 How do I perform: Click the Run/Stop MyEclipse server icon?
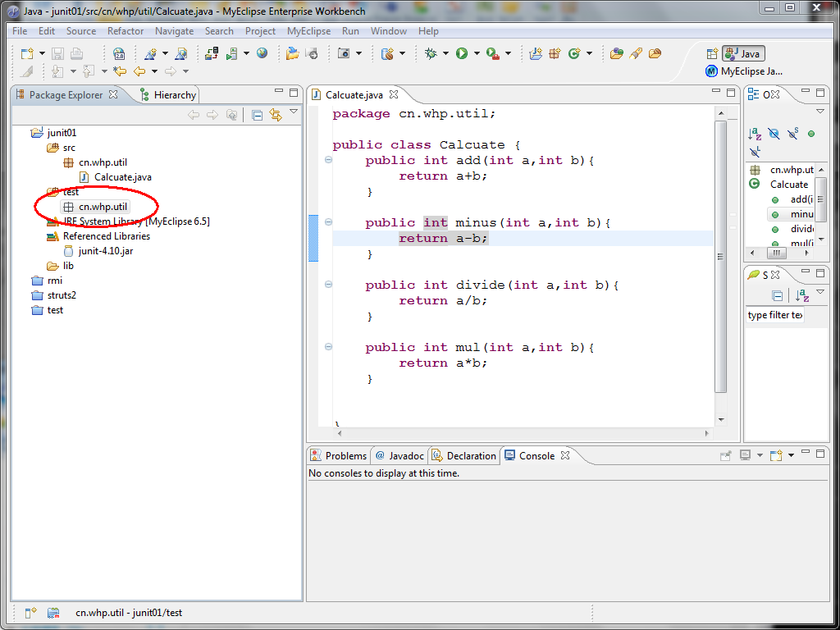coord(232,53)
